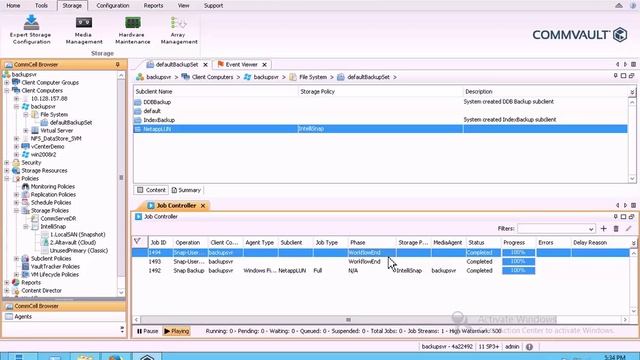Add a new job filter with plus icon
The height and width of the screenshot is (360, 640).
[604, 229]
